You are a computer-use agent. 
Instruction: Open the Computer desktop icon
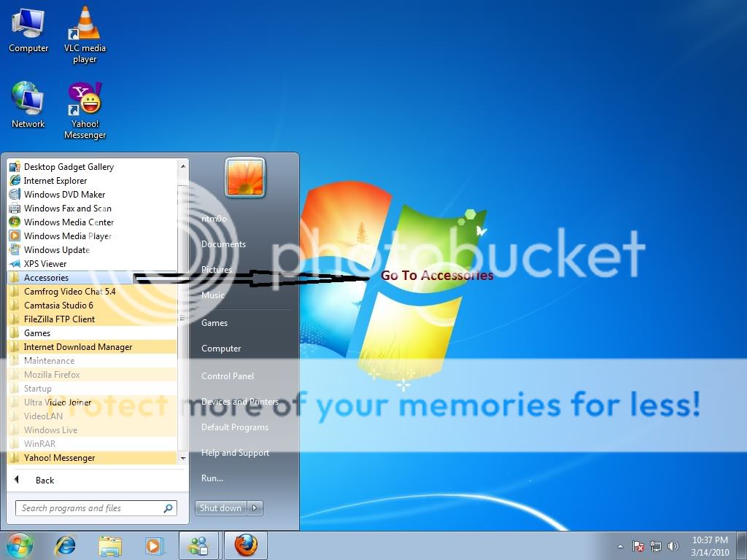pos(28,26)
